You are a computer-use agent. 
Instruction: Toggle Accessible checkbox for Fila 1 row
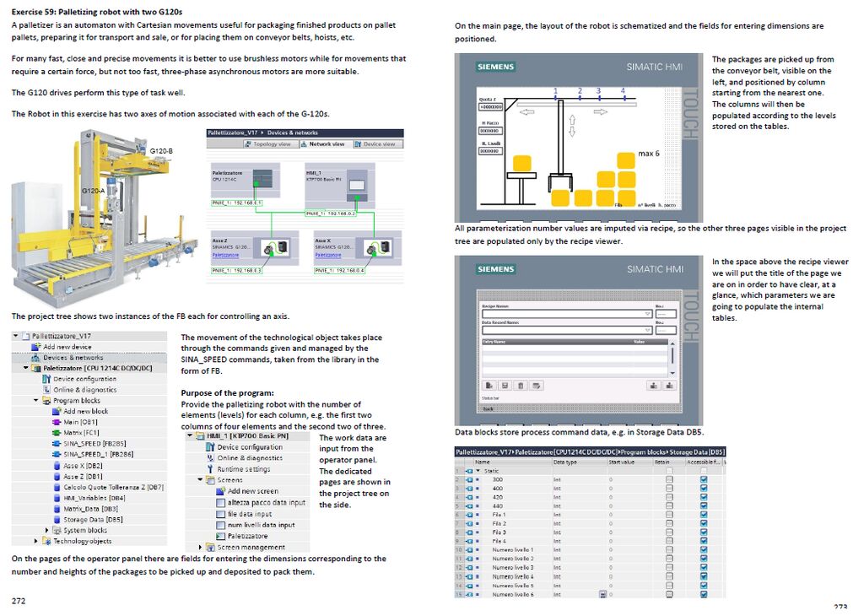coord(704,515)
